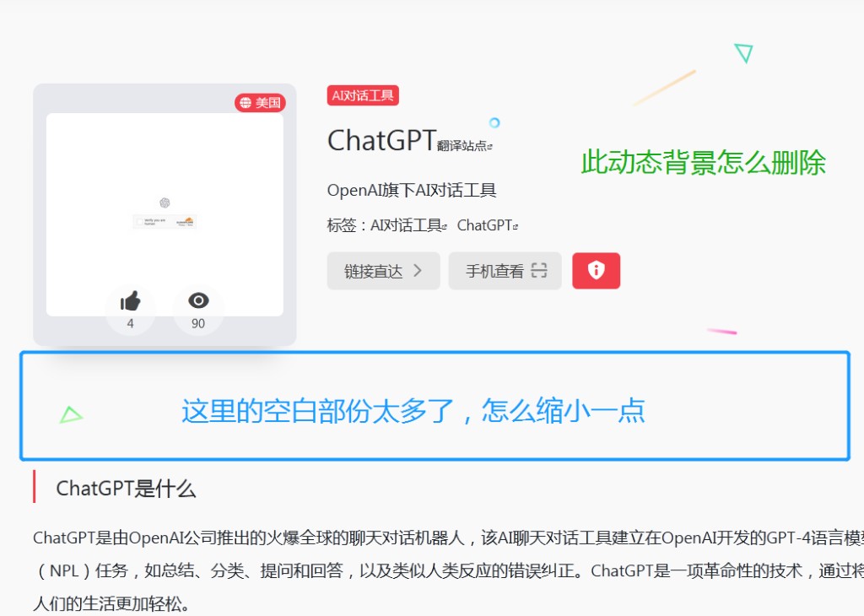Open the 手机查看 button

[x=505, y=271]
